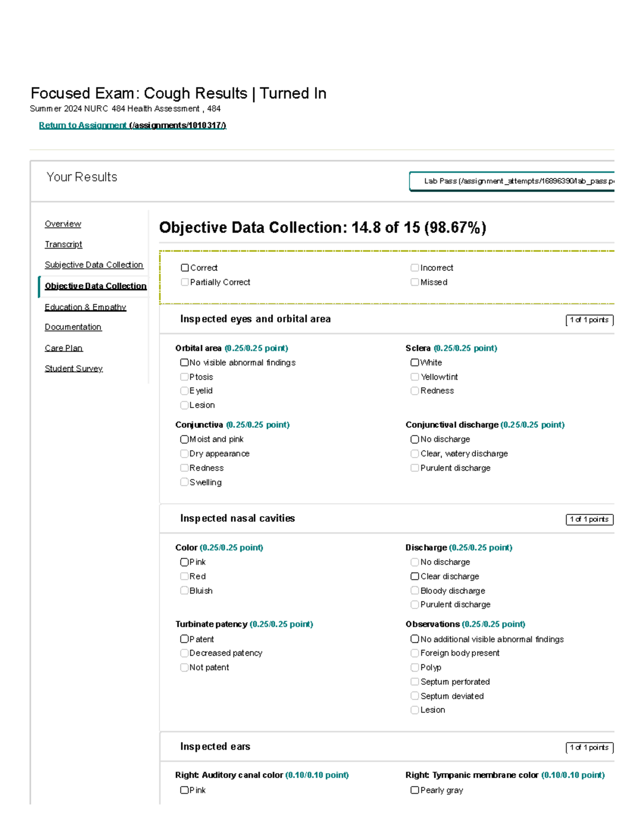Check Pink under nasal cavity Color
644x834 pixels.
coord(185,562)
